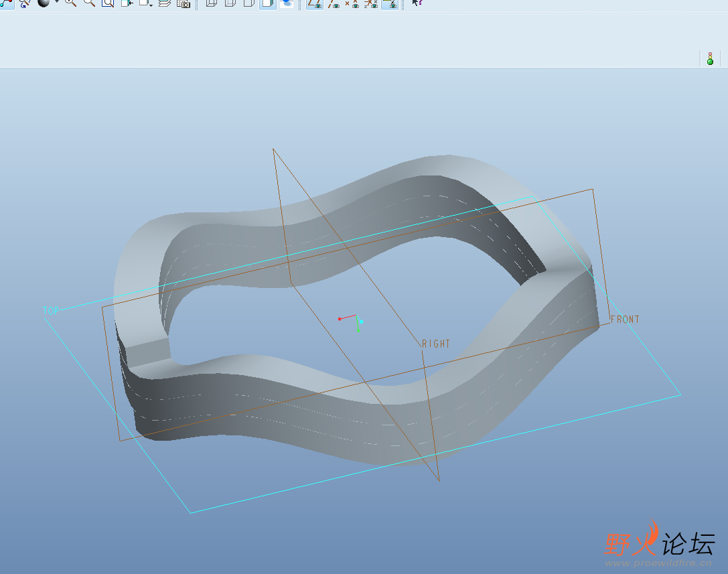Click the Refit zoom-to-window icon
The height and width of the screenshot is (574, 728).
pos(107,3)
